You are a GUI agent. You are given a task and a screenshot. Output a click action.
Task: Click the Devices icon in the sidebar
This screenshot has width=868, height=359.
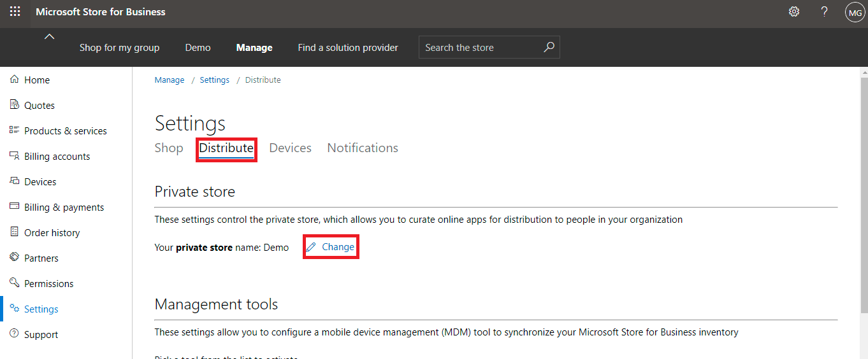pyautogui.click(x=15, y=181)
